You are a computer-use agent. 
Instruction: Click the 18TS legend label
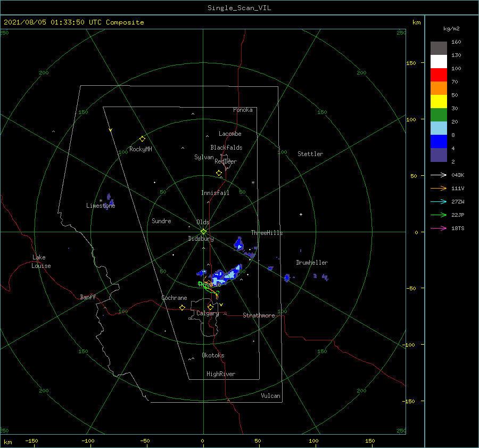[x=458, y=228]
